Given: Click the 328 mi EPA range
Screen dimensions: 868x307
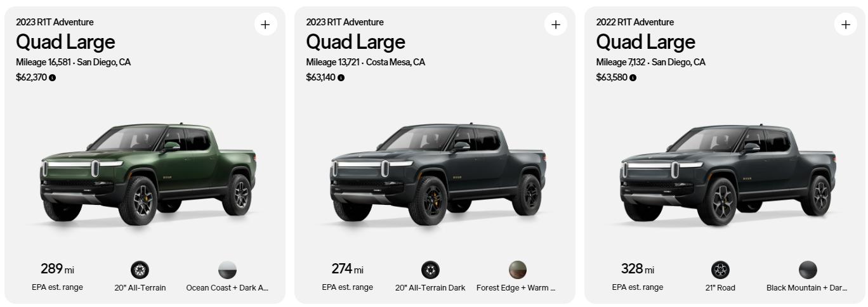Looking at the screenshot, I should coord(637,269).
